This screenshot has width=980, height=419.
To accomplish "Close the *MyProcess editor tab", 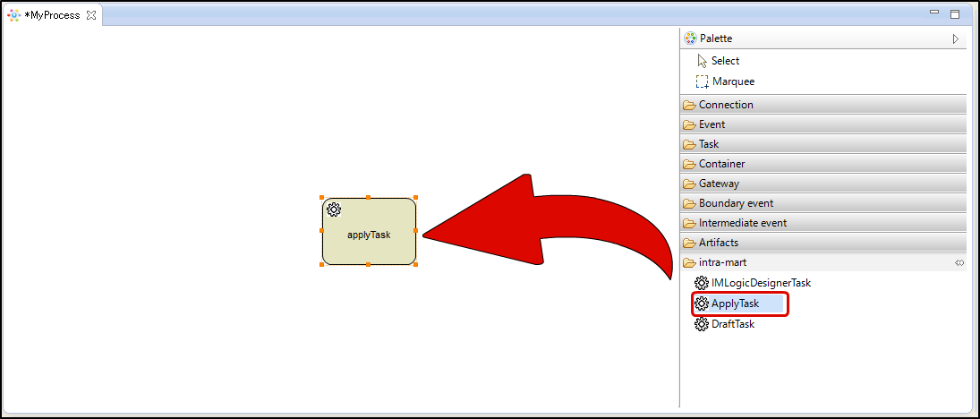I will pos(91,15).
